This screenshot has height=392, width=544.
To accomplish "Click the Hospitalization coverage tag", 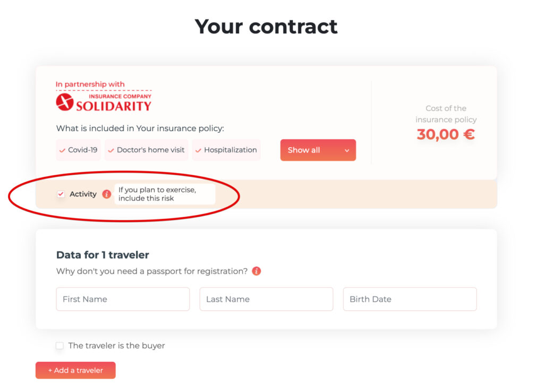I will tap(226, 150).
